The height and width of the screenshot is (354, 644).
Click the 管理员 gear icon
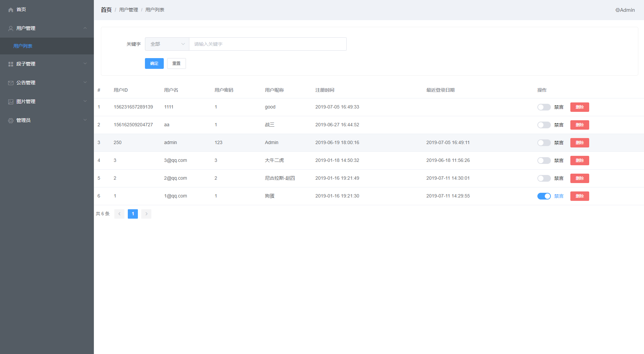[x=11, y=121]
